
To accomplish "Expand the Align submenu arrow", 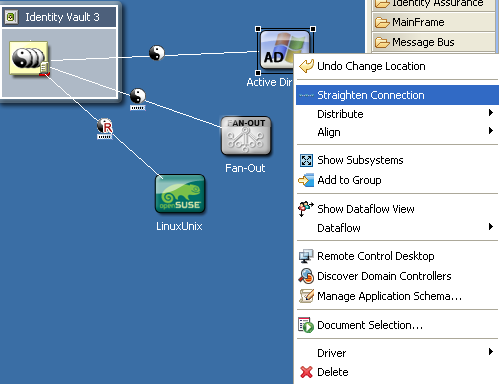I will tap(491, 131).
